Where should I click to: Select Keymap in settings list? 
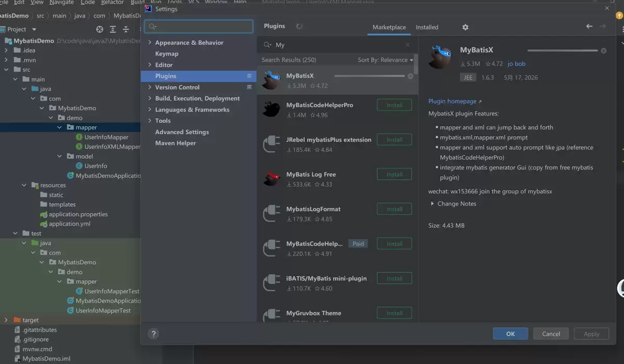(x=166, y=54)
